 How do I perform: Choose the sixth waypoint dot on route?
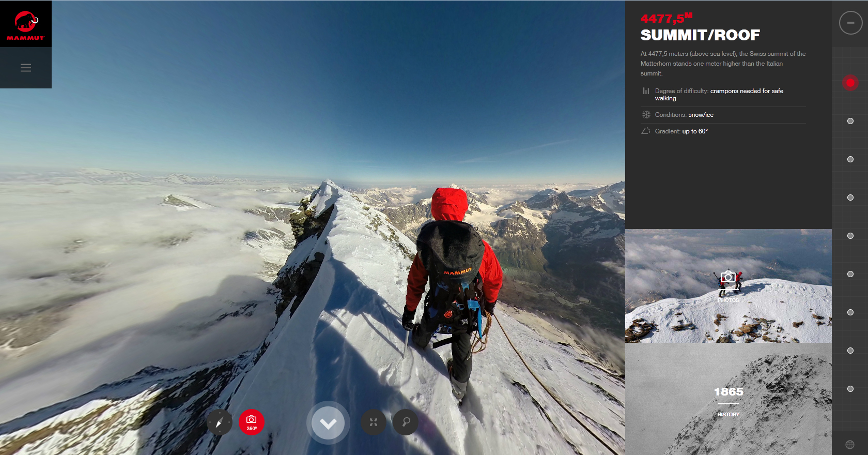coord(850,274)
